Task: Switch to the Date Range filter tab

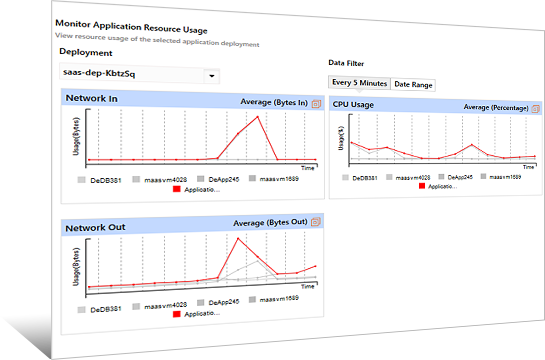Action: click(x=413, y=84)
